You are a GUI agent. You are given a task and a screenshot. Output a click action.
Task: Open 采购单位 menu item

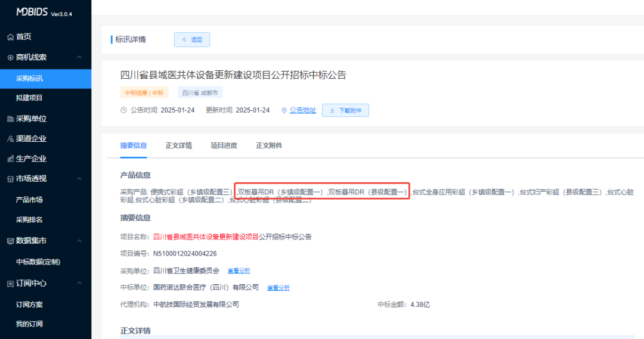pyautogui.click(x=31, y=119)
